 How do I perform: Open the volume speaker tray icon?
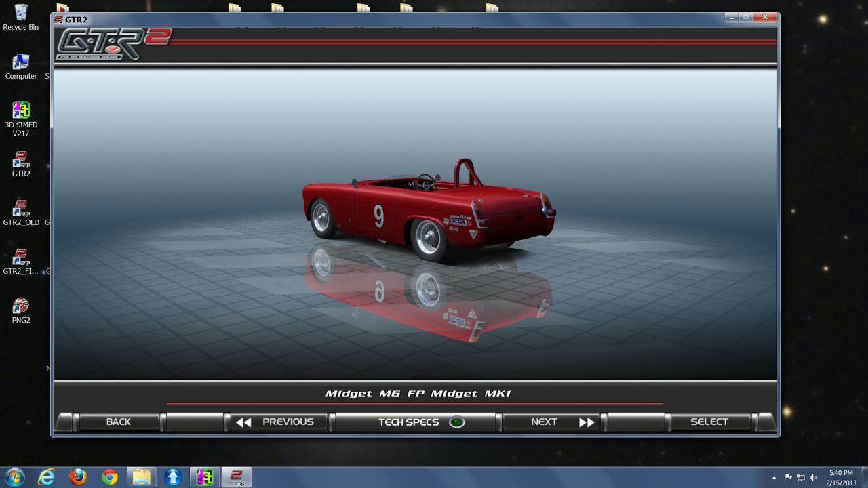813,478
